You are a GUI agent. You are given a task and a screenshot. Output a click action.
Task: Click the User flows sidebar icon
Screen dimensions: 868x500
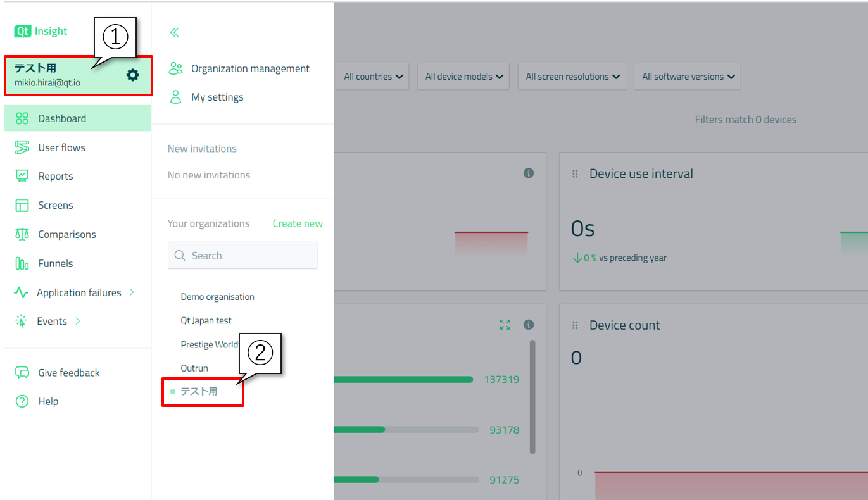(22, 147)
